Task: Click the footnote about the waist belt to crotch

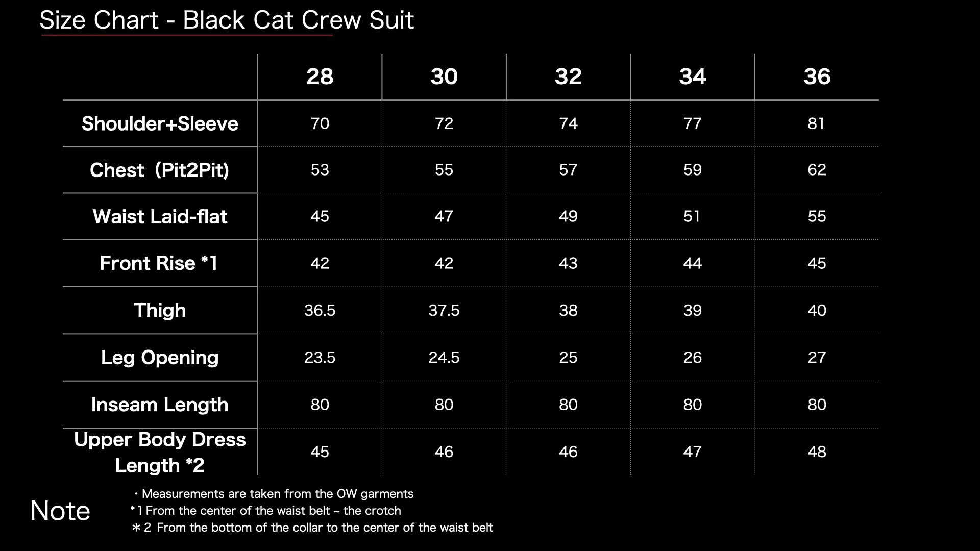Action: coord(266,511)
